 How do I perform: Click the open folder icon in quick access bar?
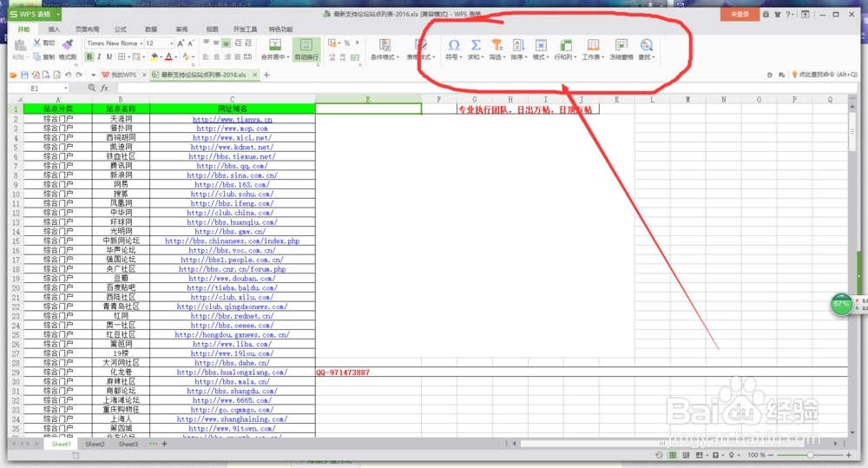[x=13, y=75]
